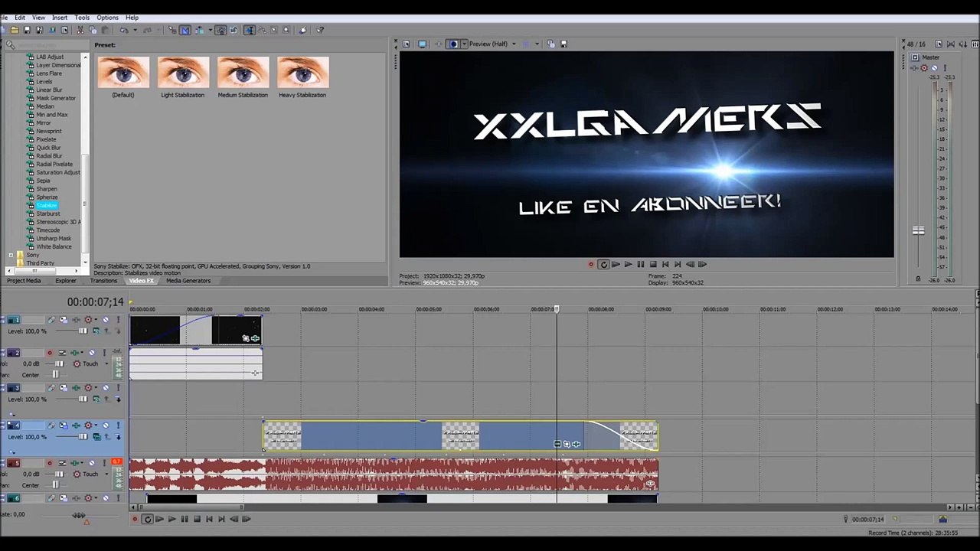The height and width of the screenshot is (551, 980).
Task: Open the Overlays dropdown arrow in preview
Action: tap(537, 44)
